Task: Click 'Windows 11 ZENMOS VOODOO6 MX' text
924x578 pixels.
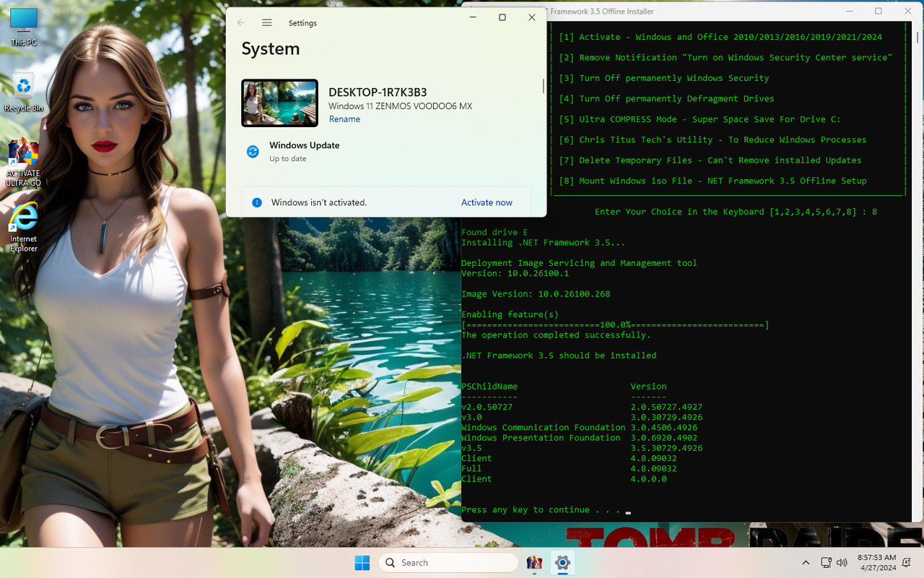Action: coord(400,106)
